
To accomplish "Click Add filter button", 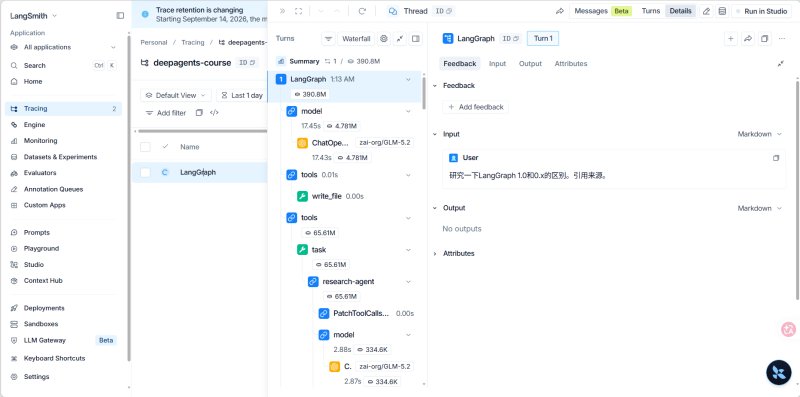I will pos(166,113).
